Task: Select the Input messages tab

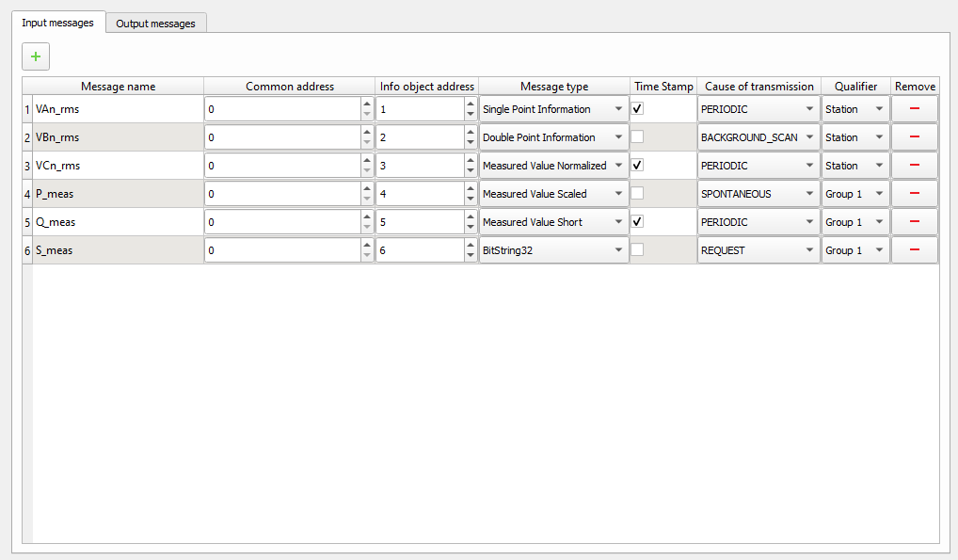Action: coord(58,23)
